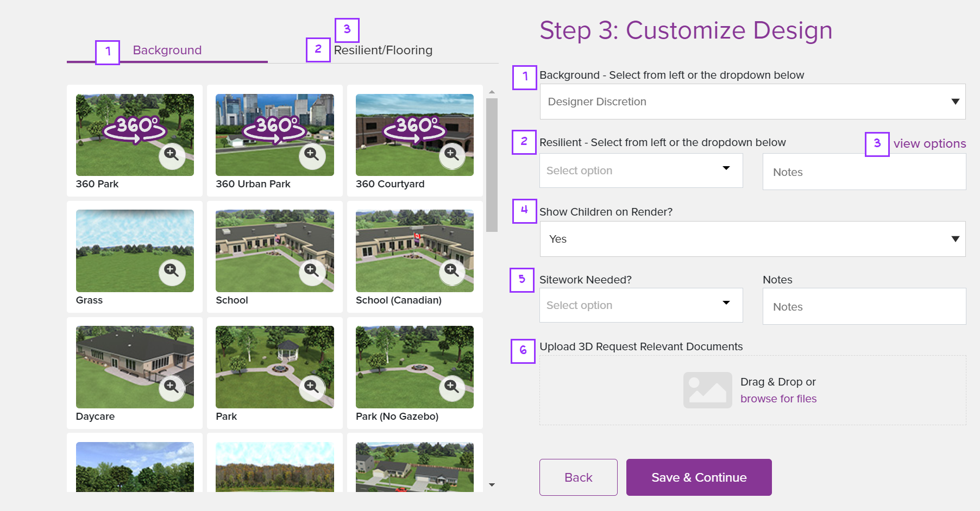The height and width of the screenshot is (511, 980).
Task: Choose the 360 Urban Park background image
Action: click(x=275, y=135)
